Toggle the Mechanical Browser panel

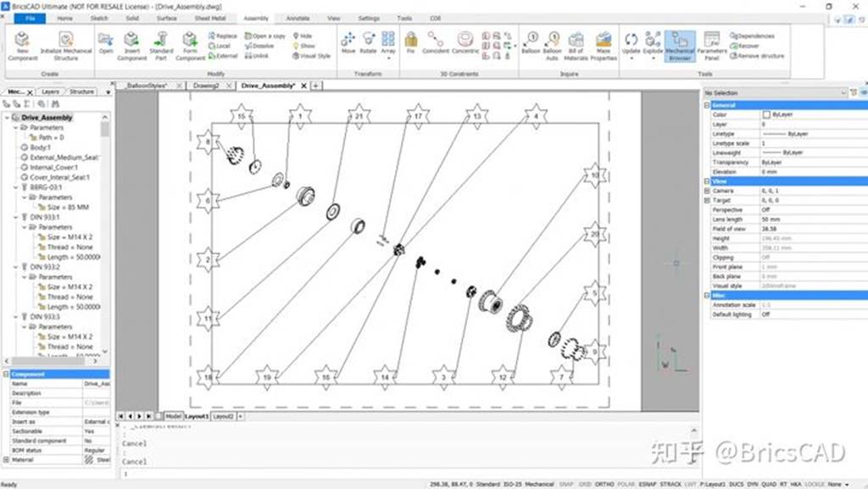[680, 46]
